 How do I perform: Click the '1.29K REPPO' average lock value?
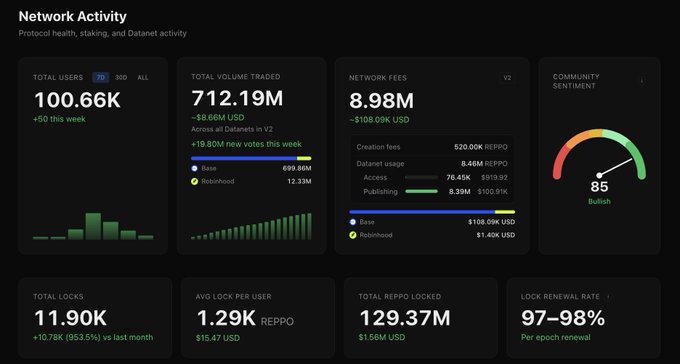[x=245, y=318]
